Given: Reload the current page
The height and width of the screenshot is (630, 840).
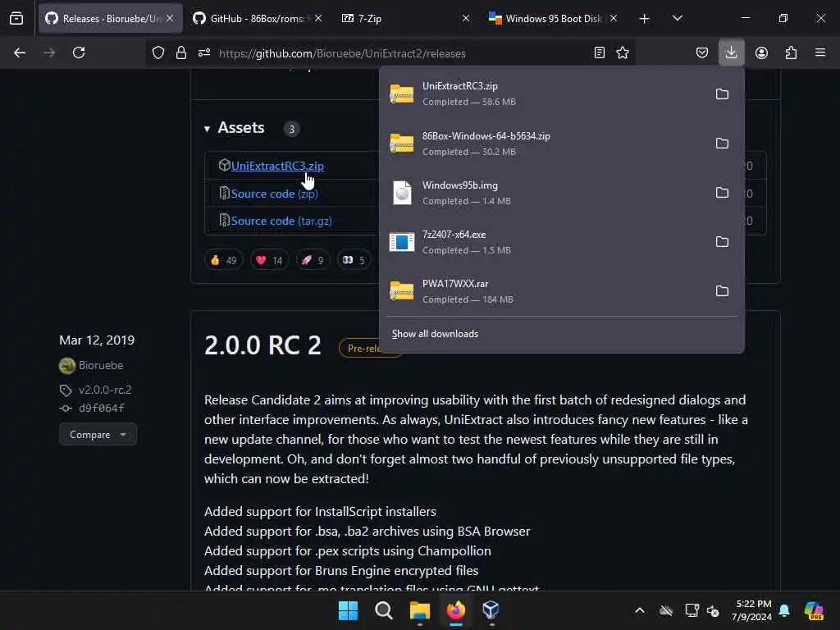Looking at the screenshot, I should click(79, 52).
